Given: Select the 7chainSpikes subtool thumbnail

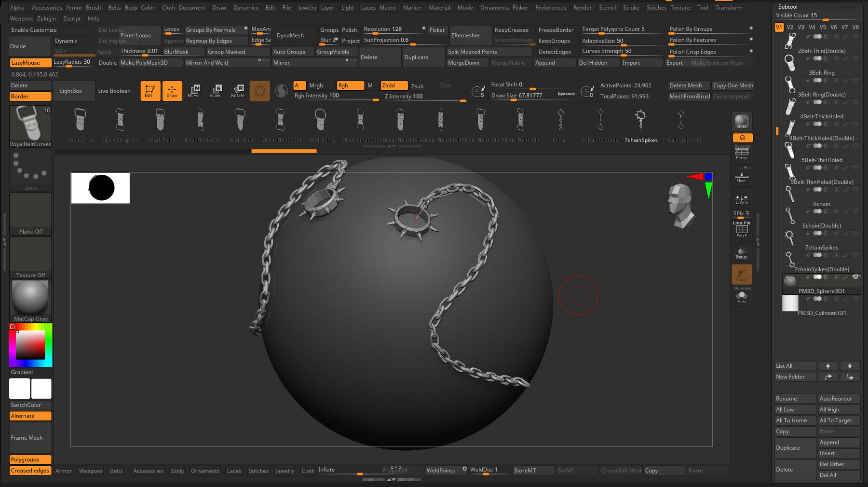Looking at the screenshot, I should click(789, 237).
